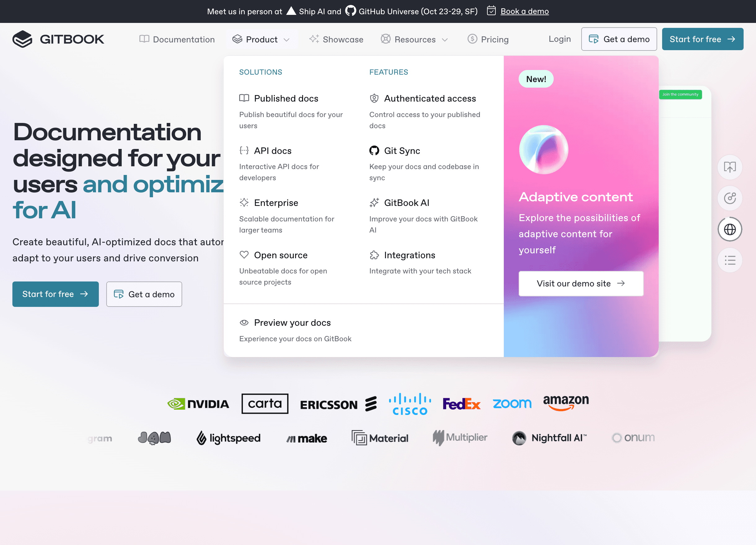
Task: Open GitBook AI feature entry
Action: point(406,203)
